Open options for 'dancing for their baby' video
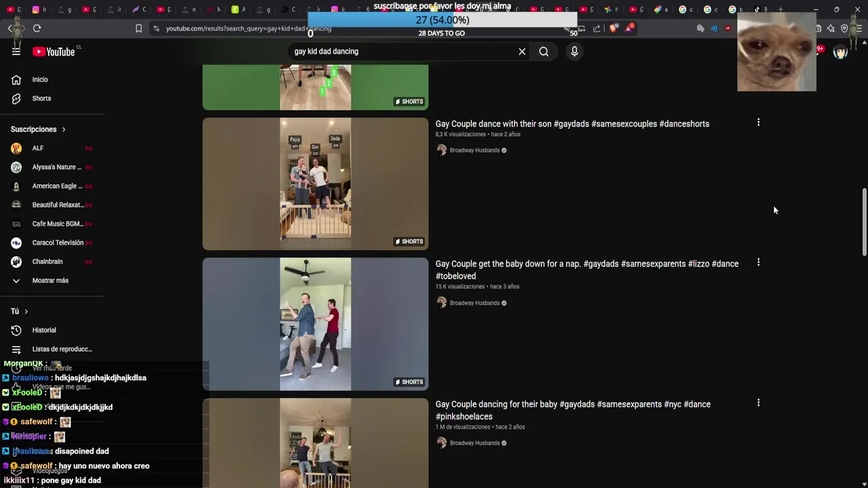Viewport: 868px width, 488px height. [758, 403]
